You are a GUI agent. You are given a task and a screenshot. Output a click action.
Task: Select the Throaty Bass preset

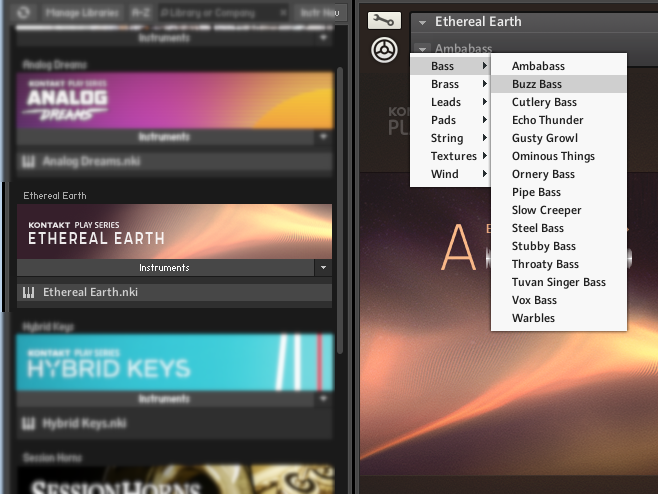coord(559,264)
